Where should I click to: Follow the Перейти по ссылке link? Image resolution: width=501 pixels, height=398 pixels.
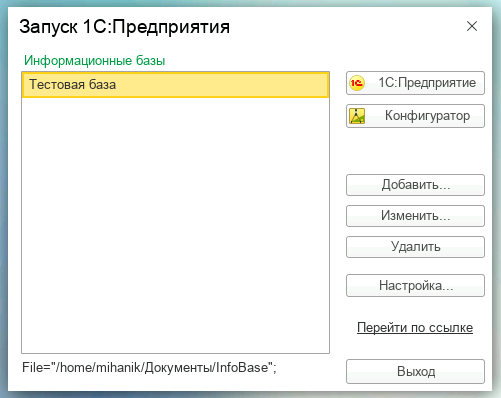[x=415, y=328]
